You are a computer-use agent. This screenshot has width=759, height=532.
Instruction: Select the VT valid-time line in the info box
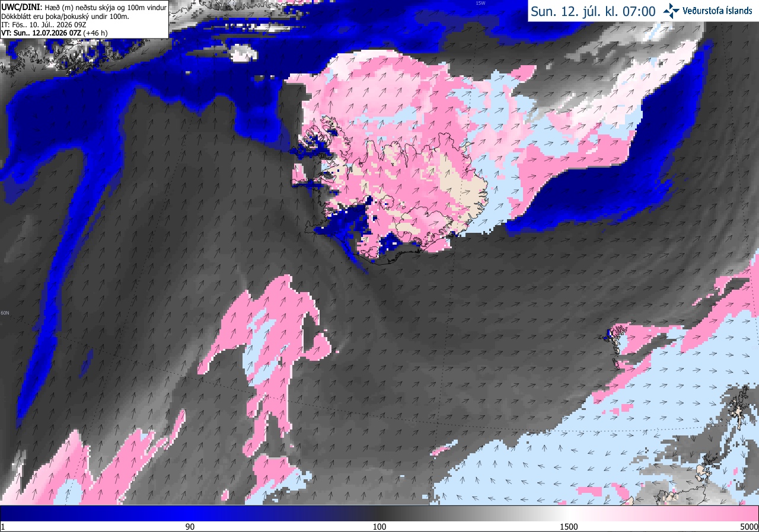(54, 33)
